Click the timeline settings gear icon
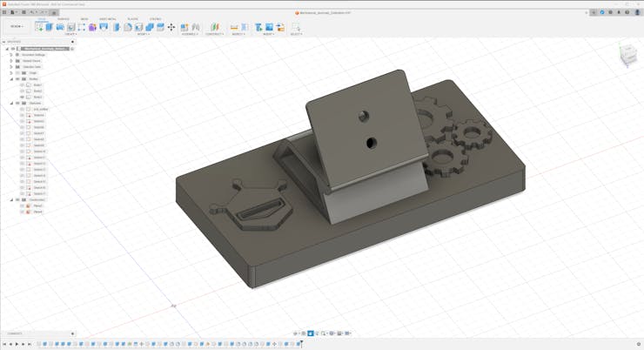Viewport: 644px width, 350px height. (x=638, y=344)
